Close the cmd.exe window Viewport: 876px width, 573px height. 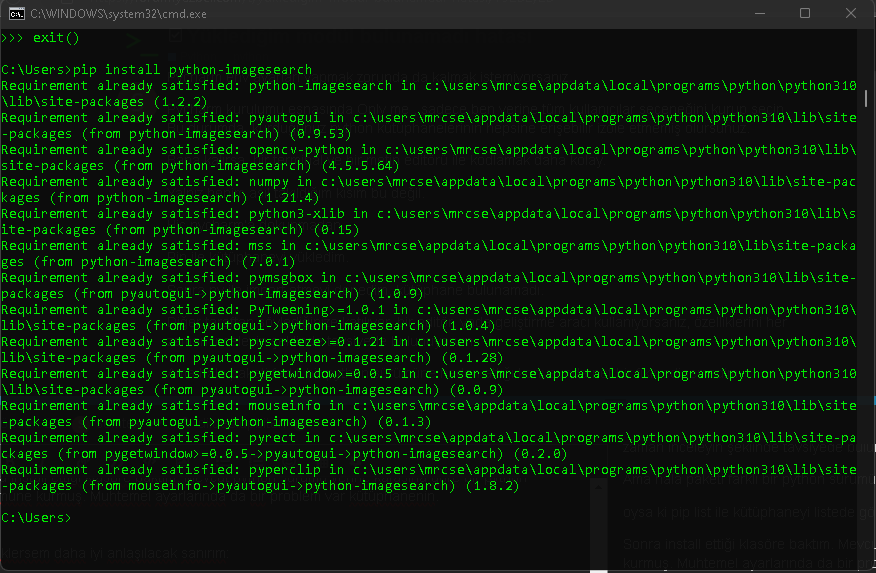850,13
